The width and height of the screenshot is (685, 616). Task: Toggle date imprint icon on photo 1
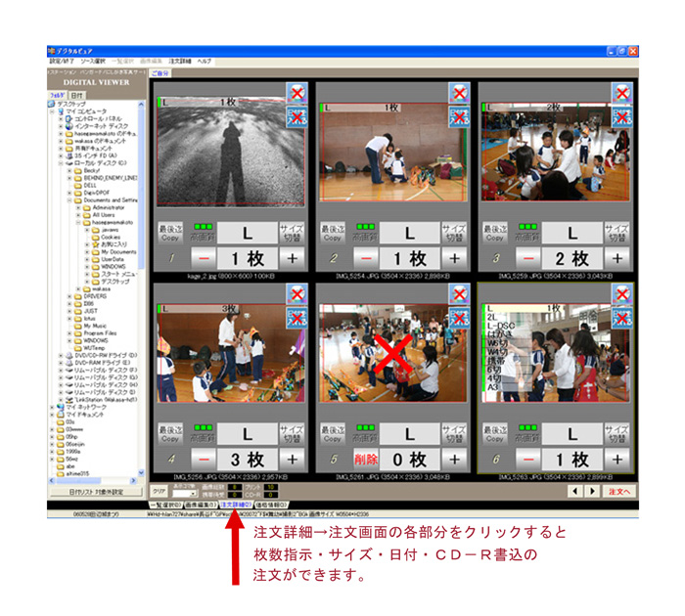pos(296,117)
